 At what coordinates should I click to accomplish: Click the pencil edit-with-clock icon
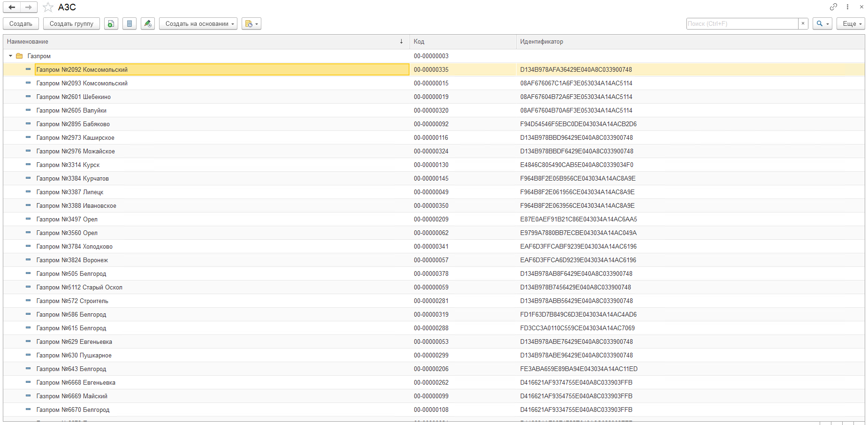tap(148, 23)
